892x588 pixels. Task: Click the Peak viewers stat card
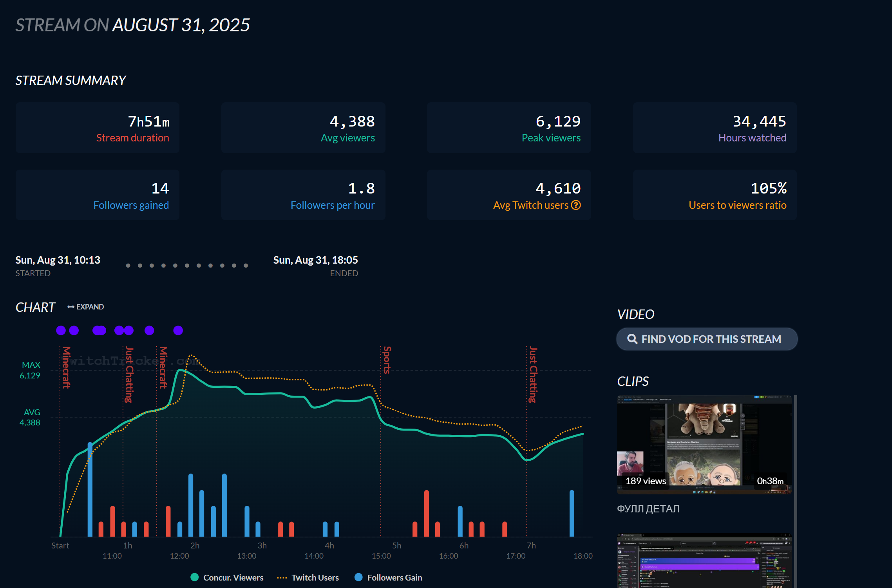click(x=508, y=128)
